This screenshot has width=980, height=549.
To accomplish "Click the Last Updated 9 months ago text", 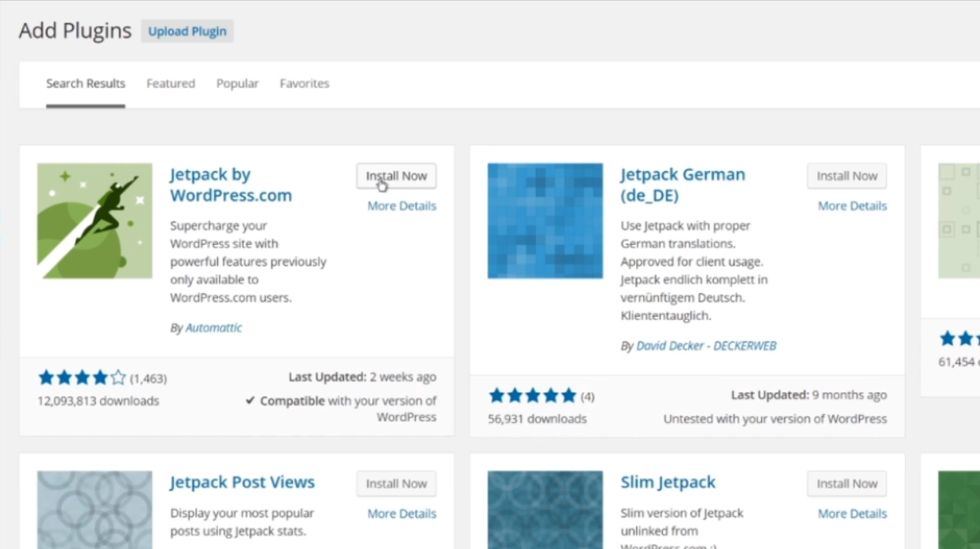I will [x=809, y=395].
